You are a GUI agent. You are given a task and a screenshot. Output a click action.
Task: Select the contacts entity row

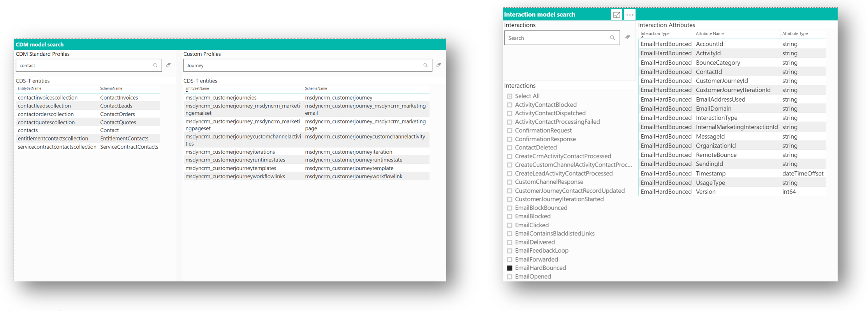tap(88, 130)
